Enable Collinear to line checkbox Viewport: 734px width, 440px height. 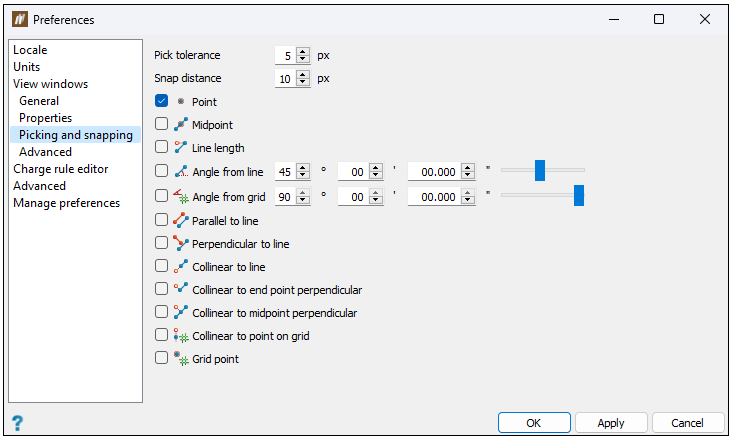pos(161,266)
